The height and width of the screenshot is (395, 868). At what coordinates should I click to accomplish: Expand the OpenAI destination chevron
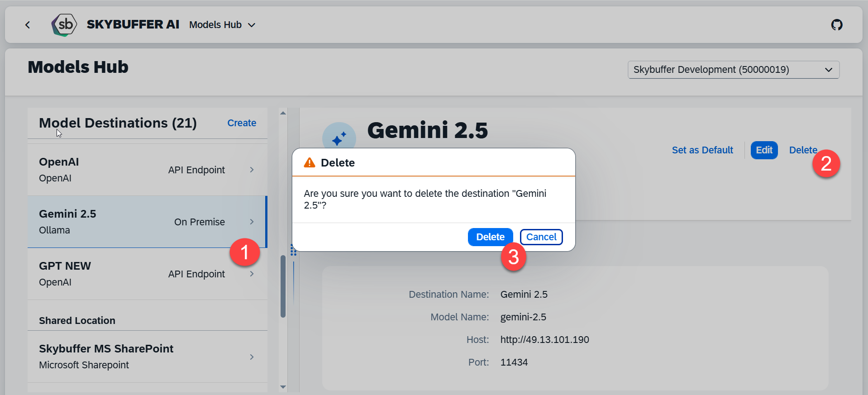point(252,170)
